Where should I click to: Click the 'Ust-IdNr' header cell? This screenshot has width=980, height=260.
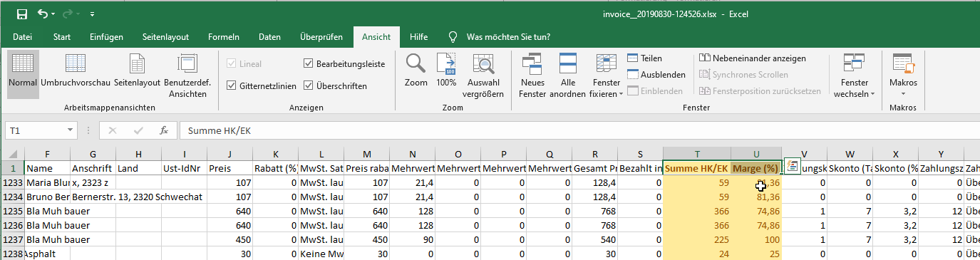pos(184,168)
